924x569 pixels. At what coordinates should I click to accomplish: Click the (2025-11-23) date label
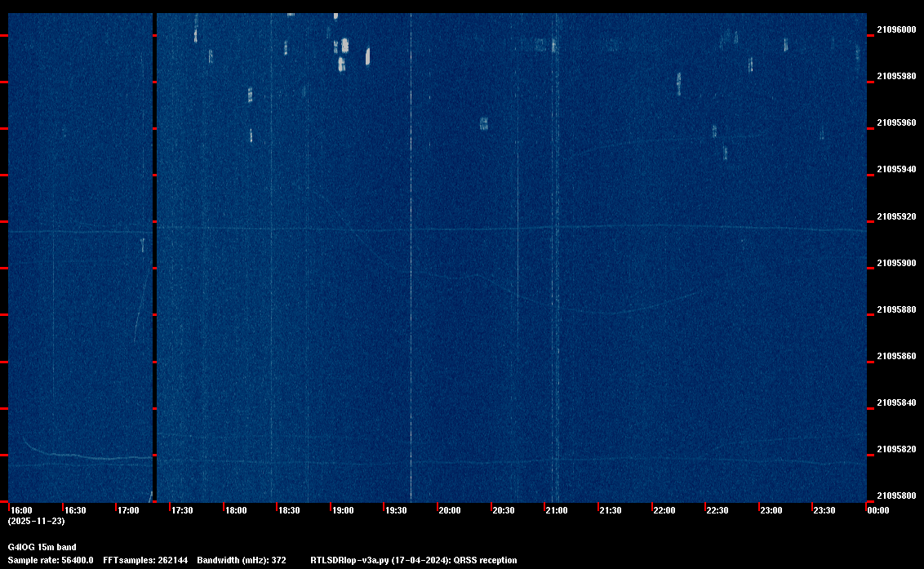(37, 521)
